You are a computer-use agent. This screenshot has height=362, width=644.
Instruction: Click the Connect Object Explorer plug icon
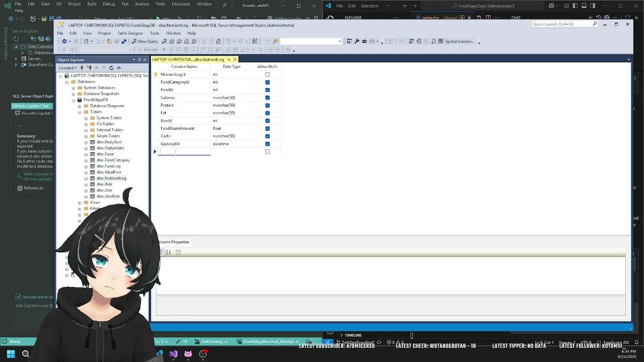pos(82,68)
